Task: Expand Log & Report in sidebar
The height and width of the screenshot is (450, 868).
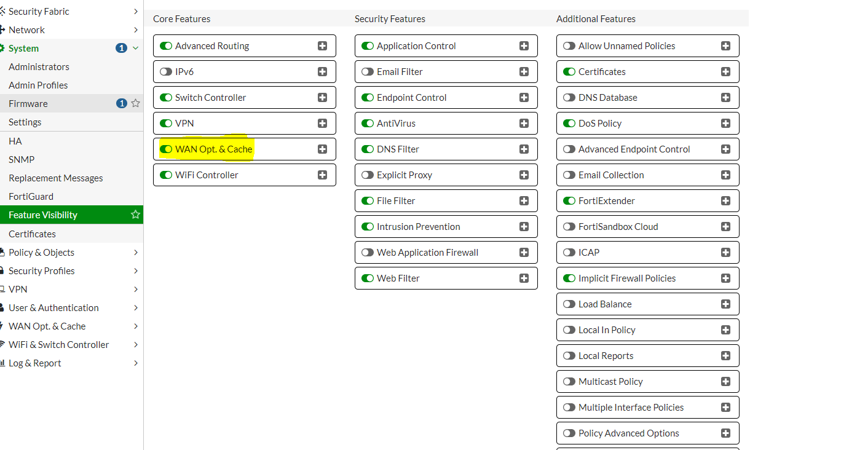Action: tap(136, 363)
